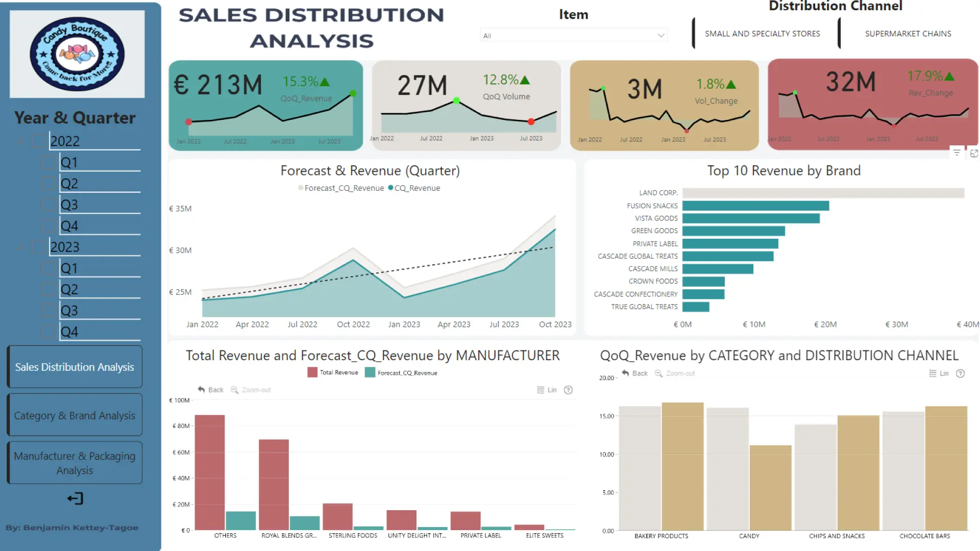Click the CROWN FOODS brand label
The width and height of the screenshot is (980, 551).
653,281
